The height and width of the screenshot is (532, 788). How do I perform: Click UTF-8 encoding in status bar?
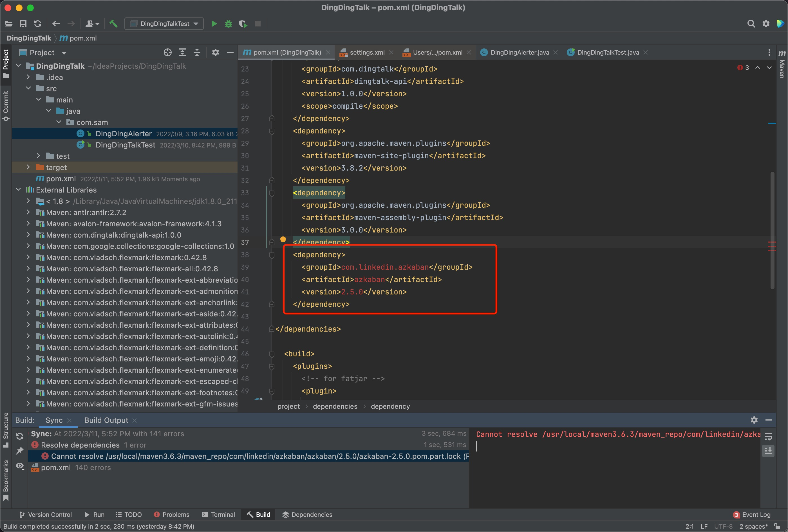click(x=723, y=526)
